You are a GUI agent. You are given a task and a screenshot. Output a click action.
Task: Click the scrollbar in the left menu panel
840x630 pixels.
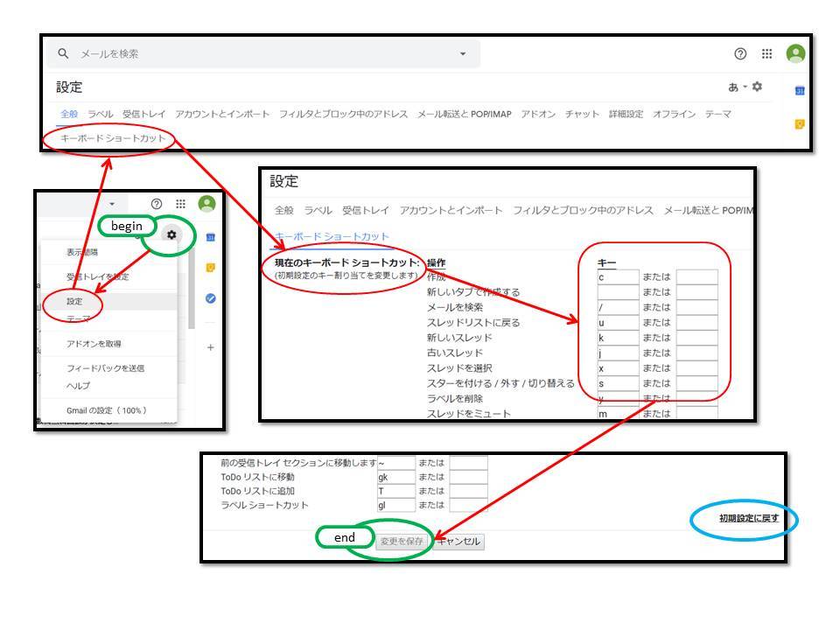click(192, 290)
